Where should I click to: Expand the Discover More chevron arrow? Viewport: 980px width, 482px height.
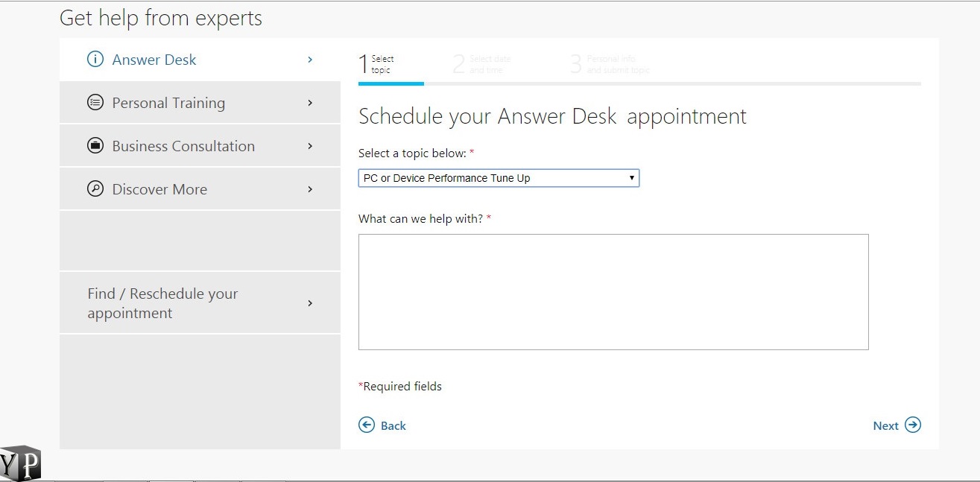click(x=310, y=189)
